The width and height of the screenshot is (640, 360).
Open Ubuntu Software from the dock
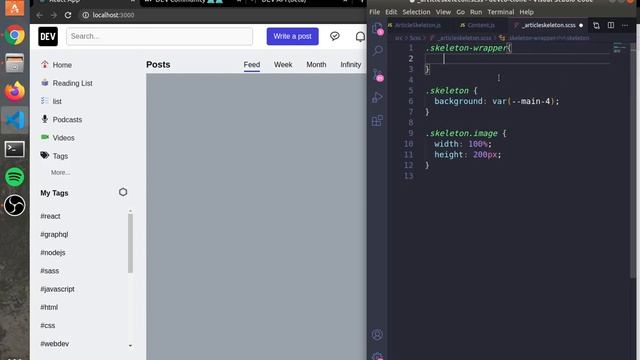pos(15,8)
